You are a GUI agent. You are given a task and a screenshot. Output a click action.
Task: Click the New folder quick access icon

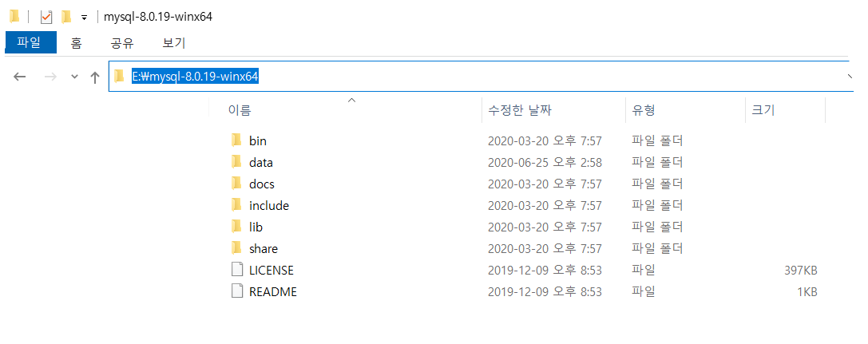66,17
